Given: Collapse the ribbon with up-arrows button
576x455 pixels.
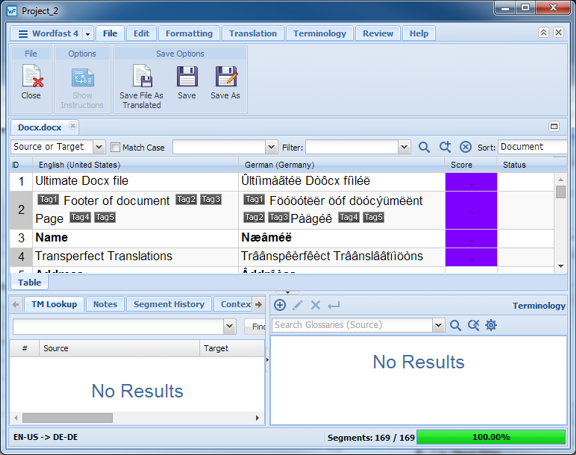Looking at the screenshot, I should click(x=543, y=33).
